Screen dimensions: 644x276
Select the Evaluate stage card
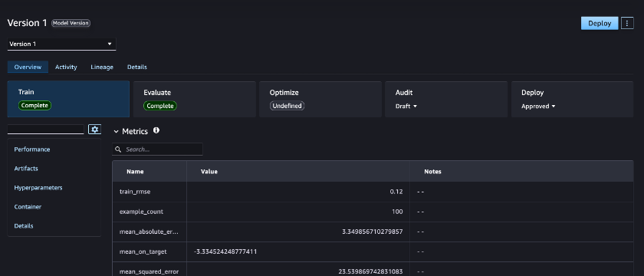pos(194,99)
